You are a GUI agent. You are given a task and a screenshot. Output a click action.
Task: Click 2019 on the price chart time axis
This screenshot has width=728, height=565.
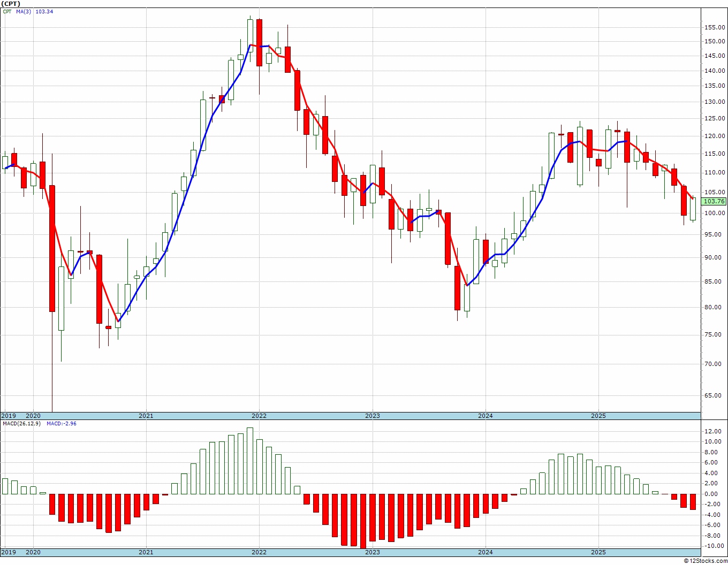coord(8,416)
